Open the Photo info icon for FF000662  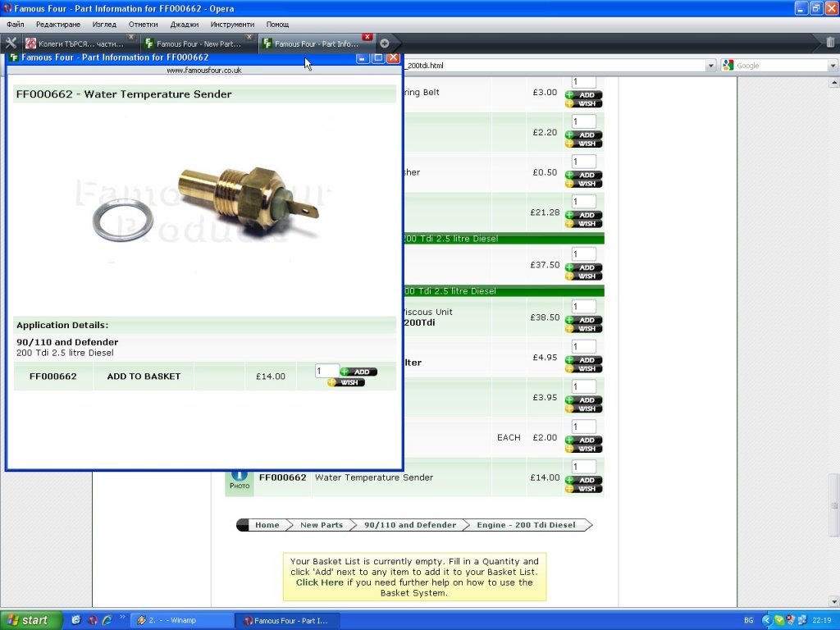click(x=240, y=478)
